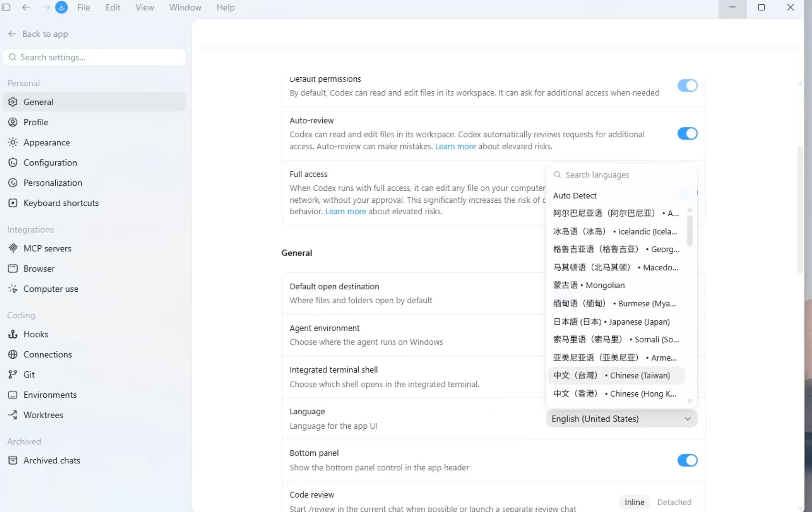
Task: Focus the Search languages input field
Action: (622, 175)
